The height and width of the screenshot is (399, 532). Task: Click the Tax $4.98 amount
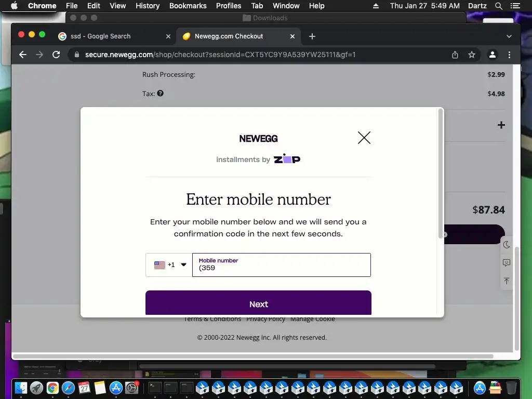[x=496, y=94]
